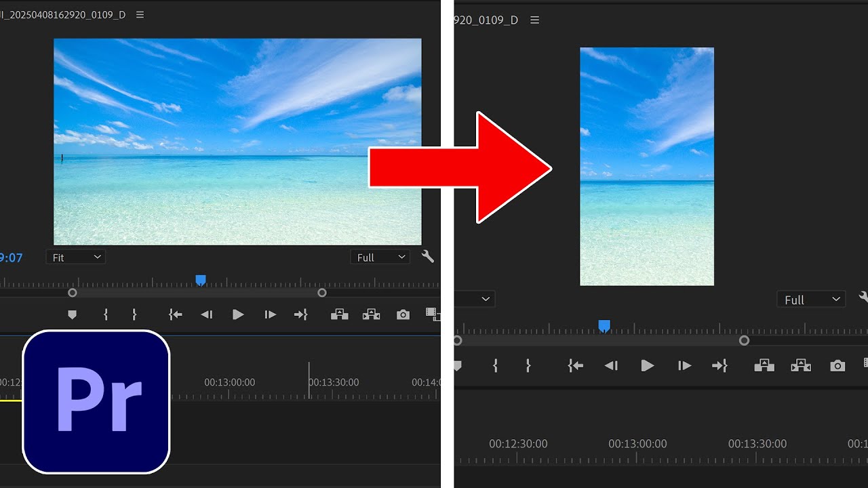Screen dimensions: 868x488
Task: Click vertical beach preview in right monitor
Action: tap(647, 167)
